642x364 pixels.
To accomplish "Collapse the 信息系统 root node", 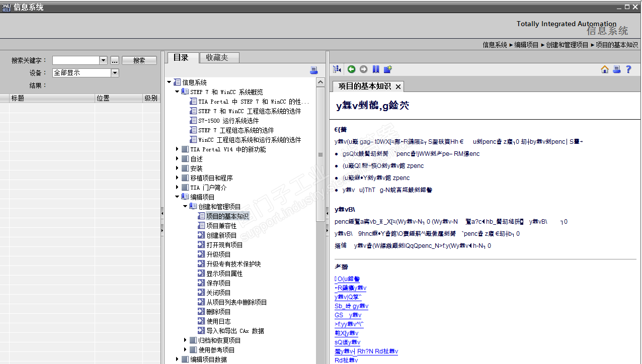I will pyautogui.click(x=169, y=82).
